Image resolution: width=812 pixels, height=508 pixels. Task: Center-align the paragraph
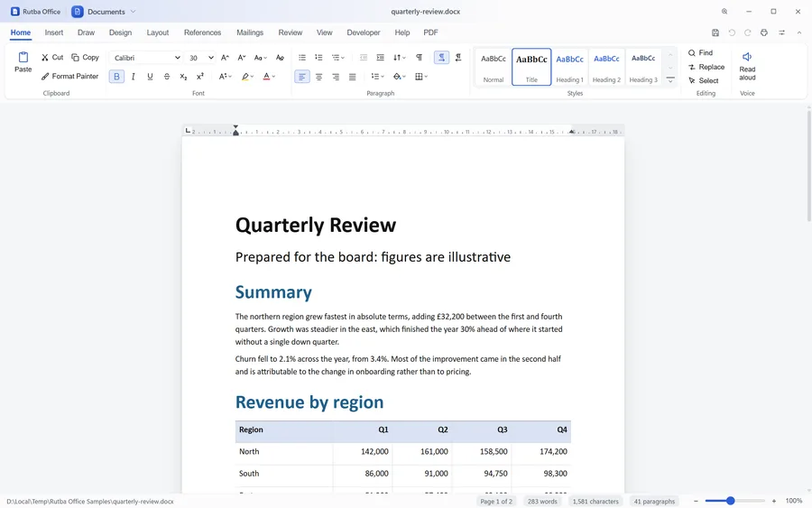tap(319, 77)
